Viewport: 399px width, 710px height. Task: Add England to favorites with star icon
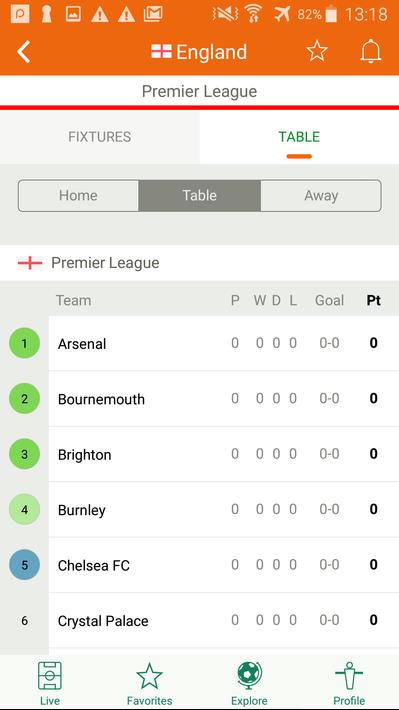tap(317, 51)
